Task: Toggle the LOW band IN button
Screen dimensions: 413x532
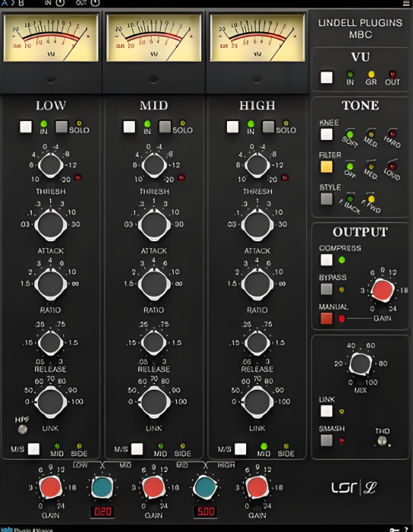Action: pyautogui.click(x=26, y=127)
